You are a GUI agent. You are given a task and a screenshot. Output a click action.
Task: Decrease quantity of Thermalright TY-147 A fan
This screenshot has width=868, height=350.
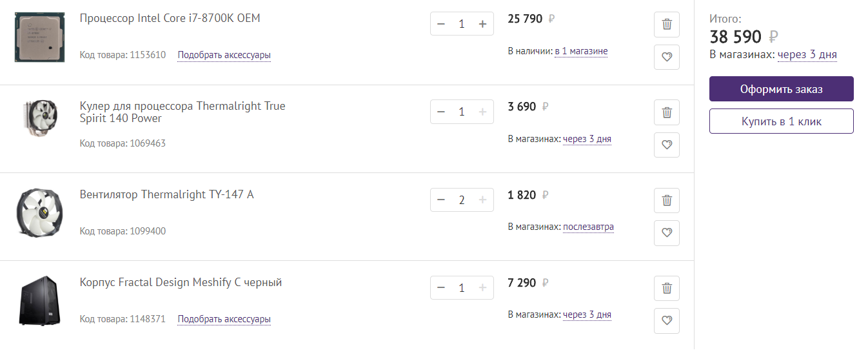pyautogui.click(x=441, y=200)
